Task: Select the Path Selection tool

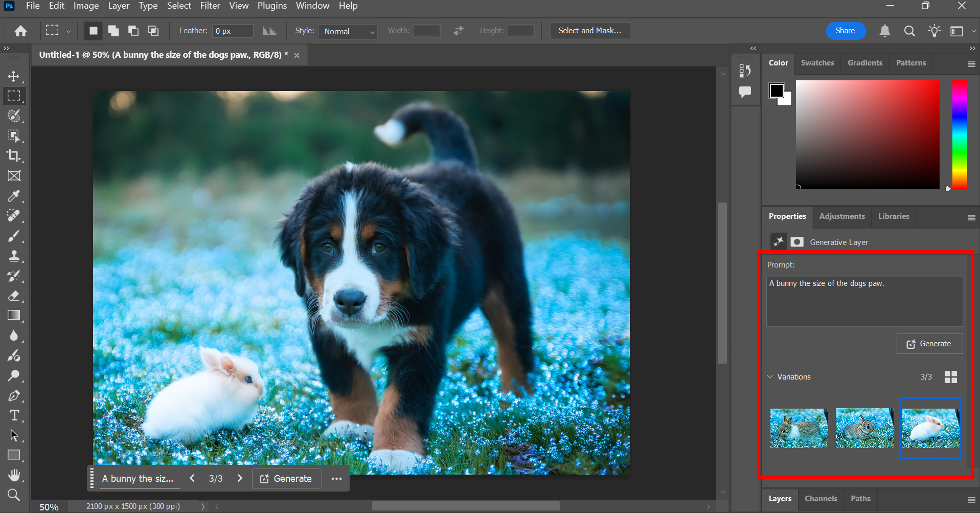Action: 14,435
